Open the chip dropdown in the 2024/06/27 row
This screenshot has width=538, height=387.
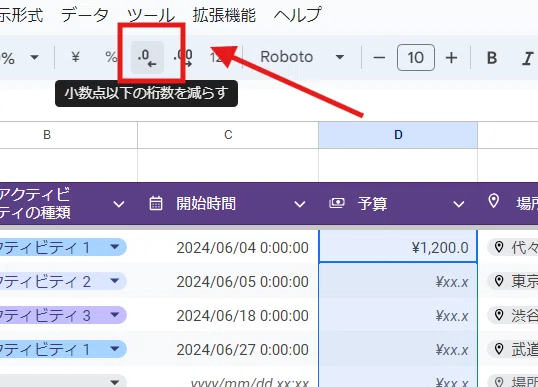coord(115,349)
